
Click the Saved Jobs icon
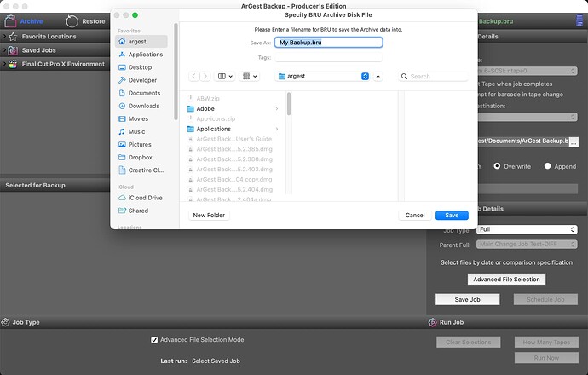pos(13,50)
